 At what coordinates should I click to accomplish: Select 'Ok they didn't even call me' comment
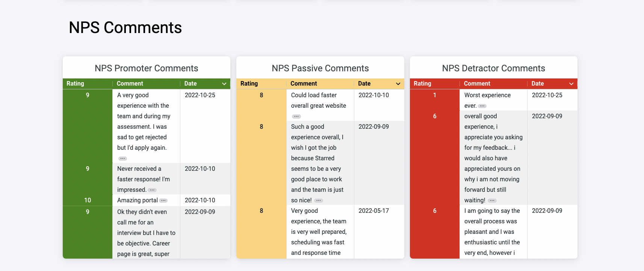coord(146,232)
